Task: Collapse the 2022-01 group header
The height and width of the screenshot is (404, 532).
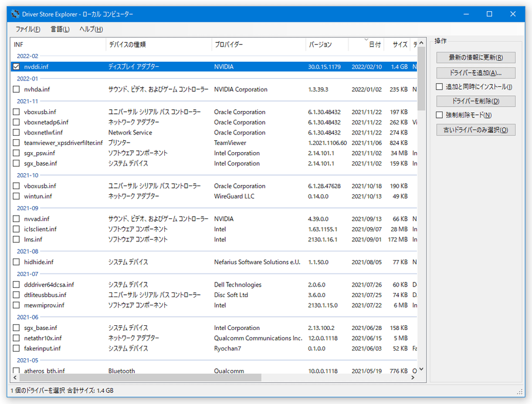Action: pyautogui.click(x=28, y=79)
